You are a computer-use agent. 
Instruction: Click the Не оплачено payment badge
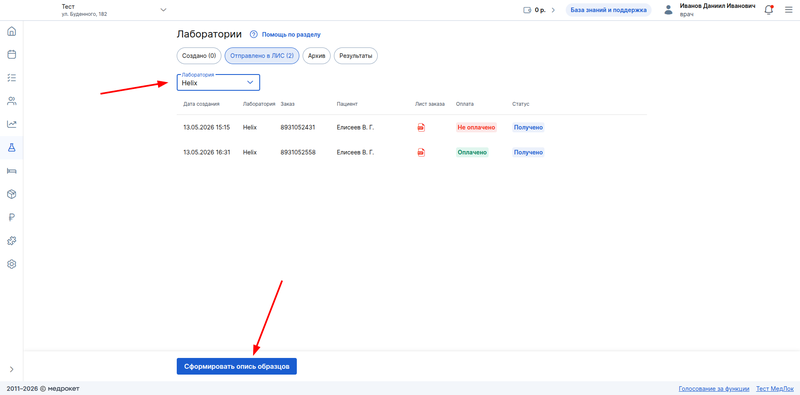pos(476,128)
